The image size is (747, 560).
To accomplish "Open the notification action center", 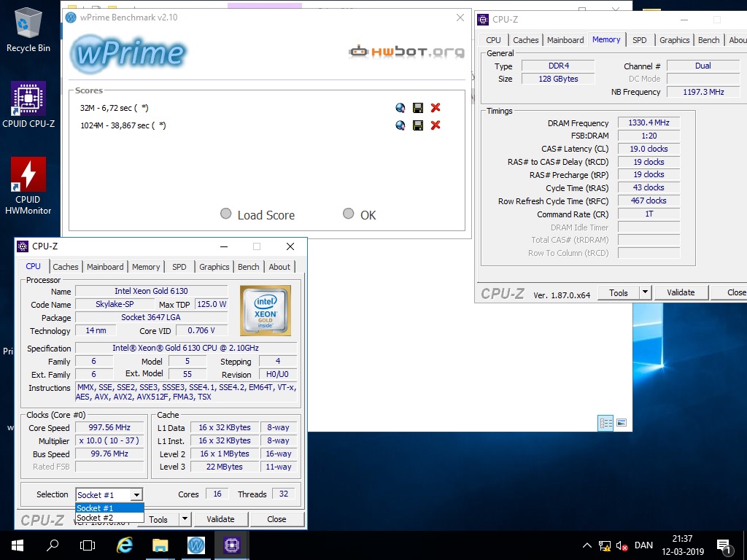I will point(724,547).
